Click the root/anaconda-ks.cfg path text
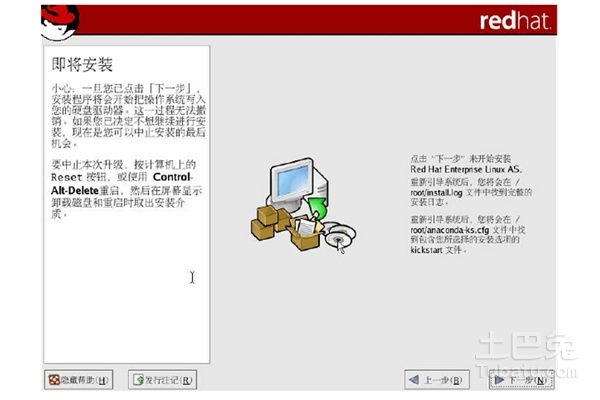 450,230
